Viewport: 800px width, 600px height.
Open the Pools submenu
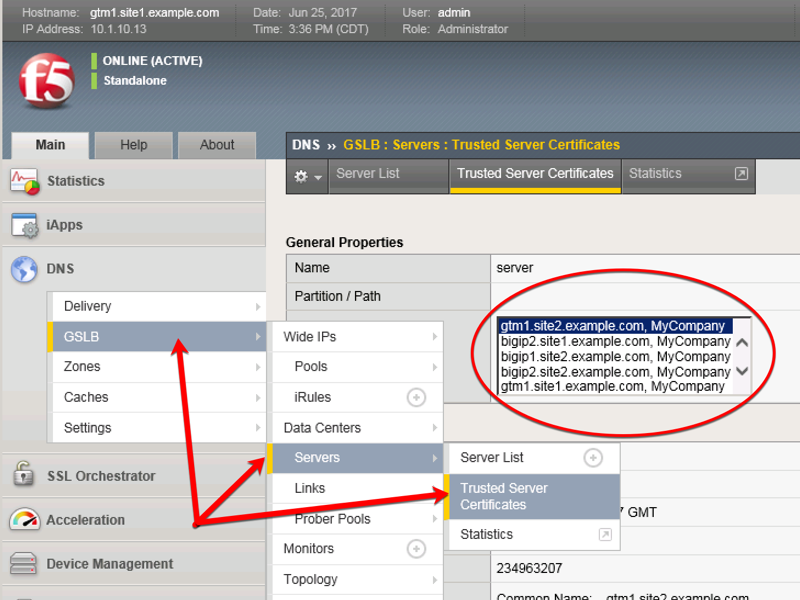pos(357,367)
